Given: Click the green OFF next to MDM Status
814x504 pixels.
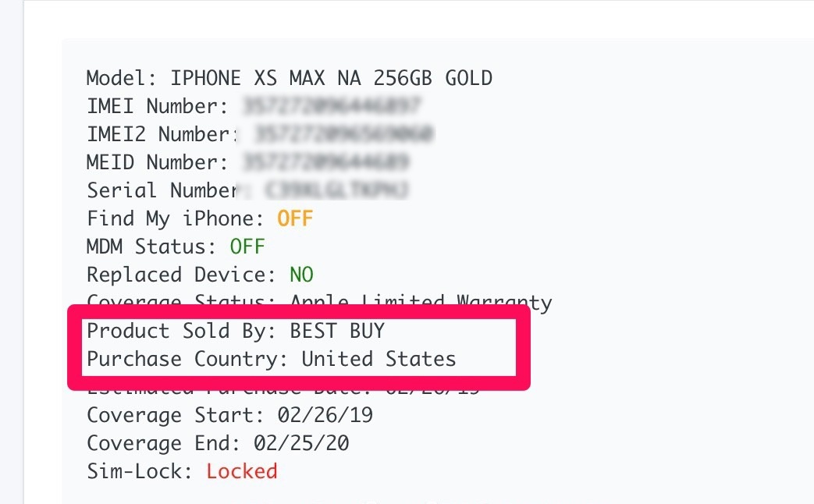Looking at the screenshot, I should tap(247, 247).
